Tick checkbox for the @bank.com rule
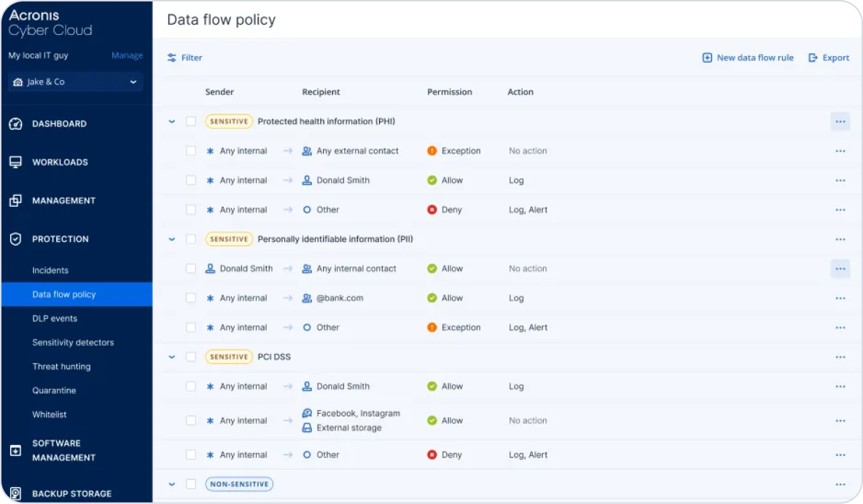This screenshot has height=504, width=863. pos(191,299)
